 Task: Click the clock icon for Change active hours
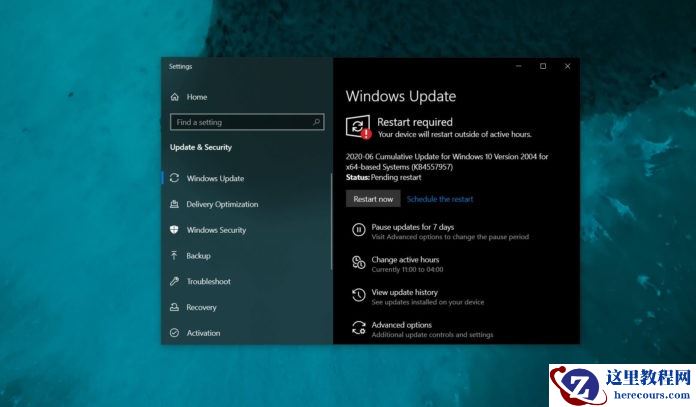pyautogui.click(x=359, y=262)
